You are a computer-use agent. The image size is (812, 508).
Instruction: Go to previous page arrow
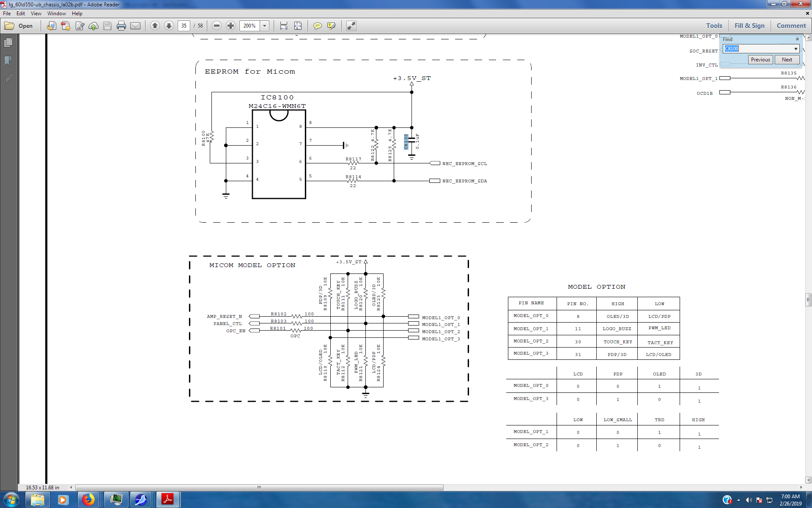click(x=155, y=26)
